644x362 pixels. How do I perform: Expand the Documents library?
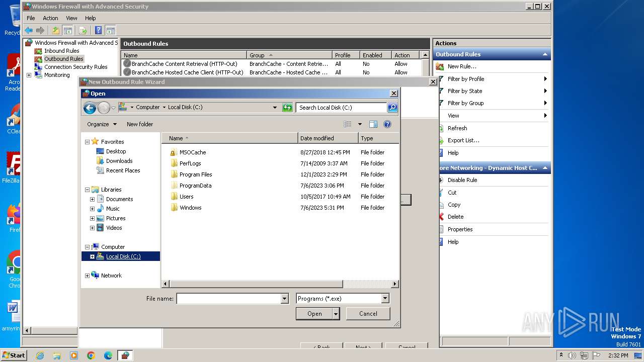pos(92,200)
